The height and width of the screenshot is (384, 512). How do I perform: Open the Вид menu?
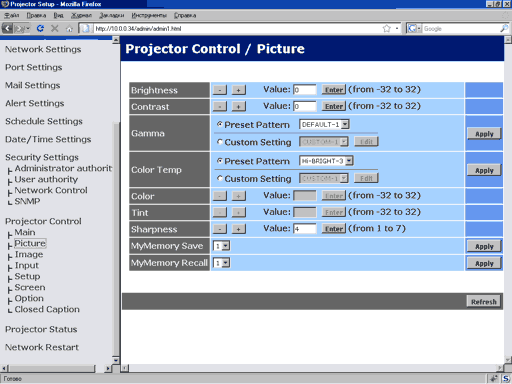point(58,15)
